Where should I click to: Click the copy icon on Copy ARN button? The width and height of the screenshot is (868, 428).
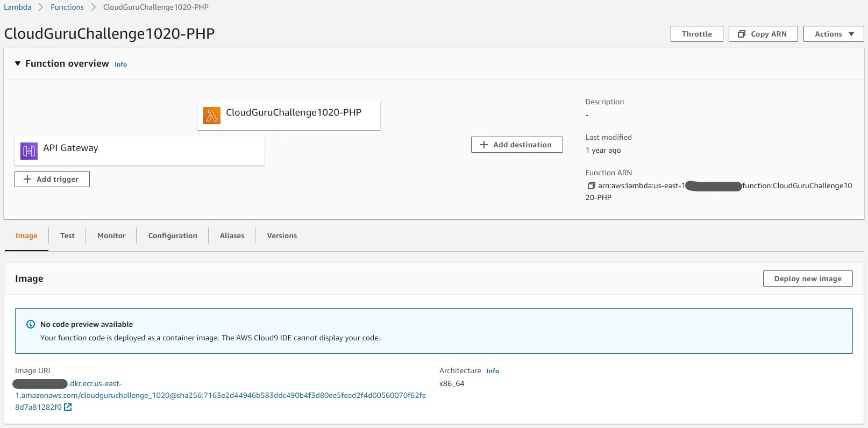pos(742,34)
